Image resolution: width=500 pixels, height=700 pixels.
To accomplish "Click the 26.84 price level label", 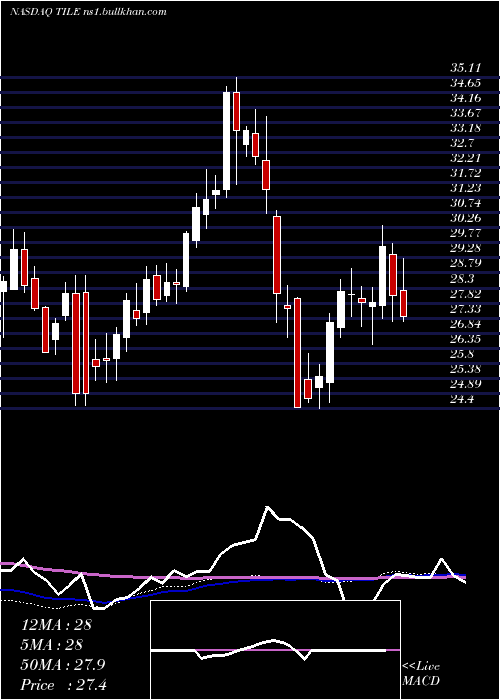I will pyautogui.click(x=465, y=324).
